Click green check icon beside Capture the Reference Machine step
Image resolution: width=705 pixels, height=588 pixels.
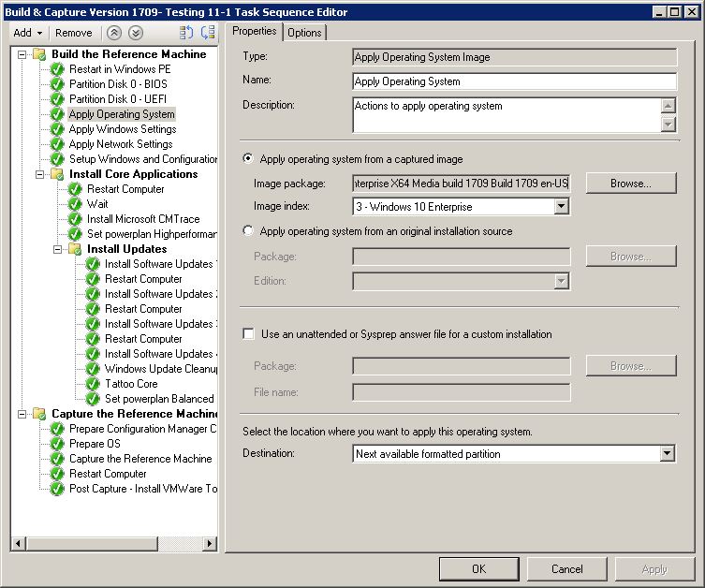[57, 459]
